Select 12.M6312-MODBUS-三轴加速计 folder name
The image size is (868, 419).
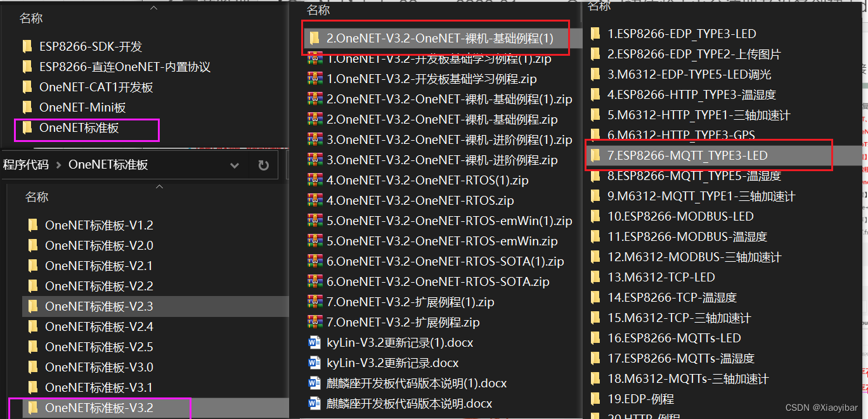click(694, 257)
